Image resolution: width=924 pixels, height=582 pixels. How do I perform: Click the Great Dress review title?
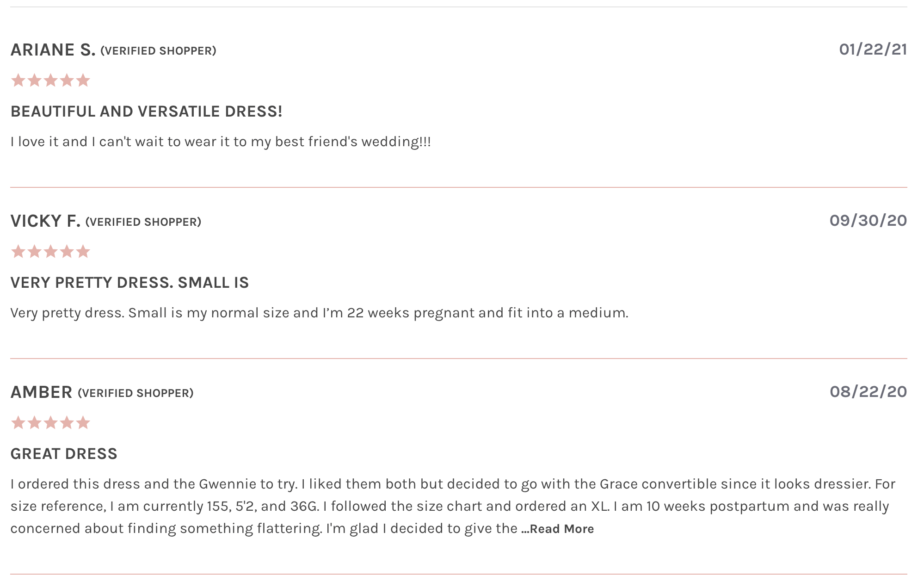pos(64,454)
